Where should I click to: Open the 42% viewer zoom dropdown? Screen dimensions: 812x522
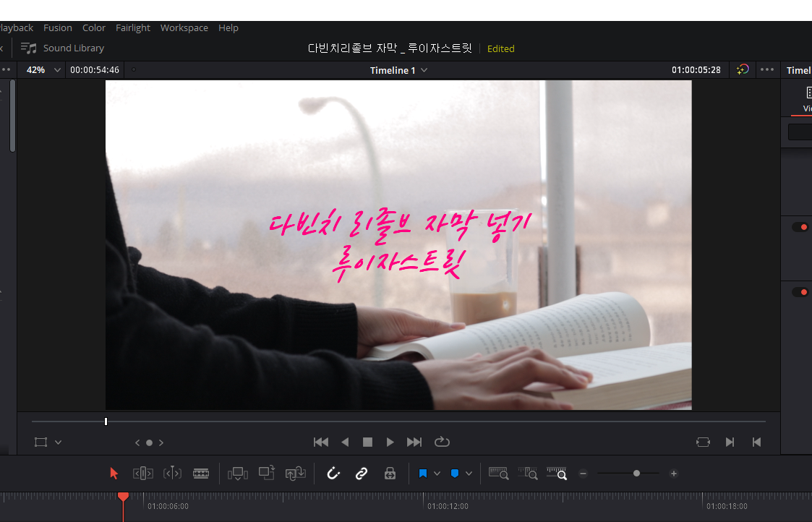(43, 70)
